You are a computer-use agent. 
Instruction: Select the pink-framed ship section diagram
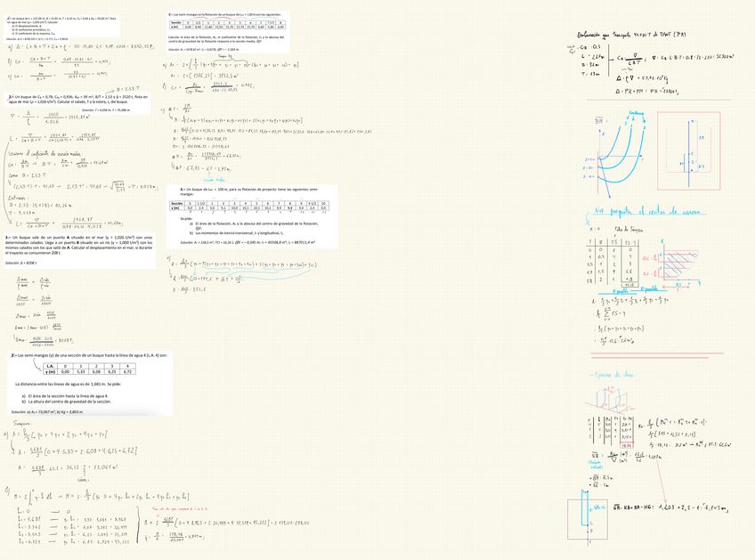(688, 151)
